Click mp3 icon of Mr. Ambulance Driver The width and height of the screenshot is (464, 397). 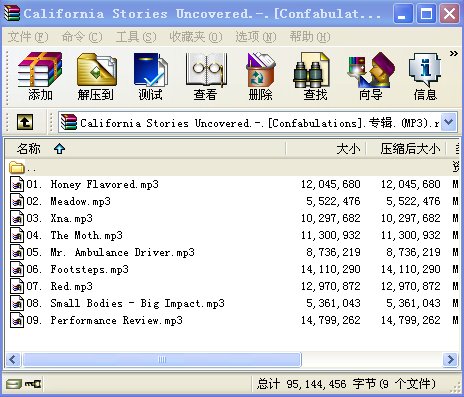click(x=17, y=252)
